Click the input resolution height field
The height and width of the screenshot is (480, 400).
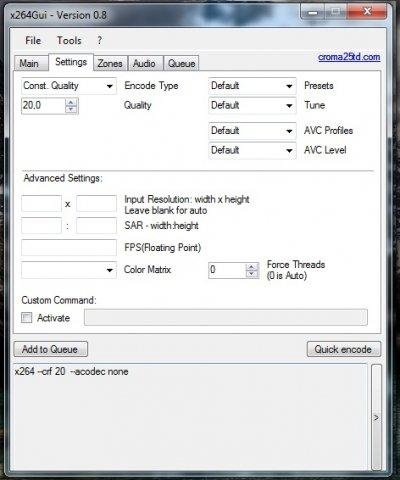point(97,203)
